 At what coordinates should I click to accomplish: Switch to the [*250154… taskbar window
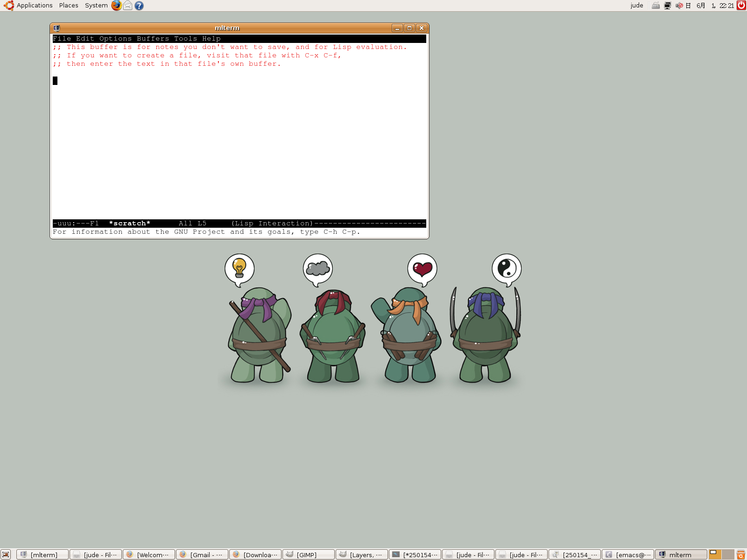[x=416, y=554]
